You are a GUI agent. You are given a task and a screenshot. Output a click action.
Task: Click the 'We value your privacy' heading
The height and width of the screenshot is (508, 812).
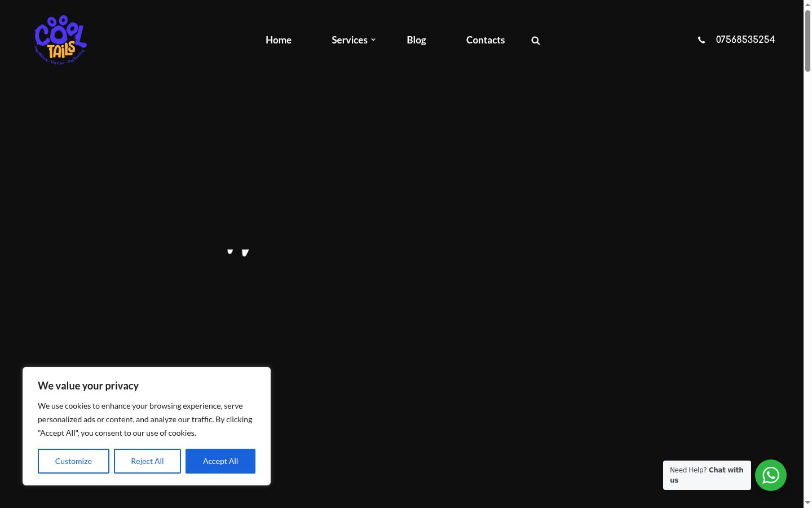[x=88, y=386]
